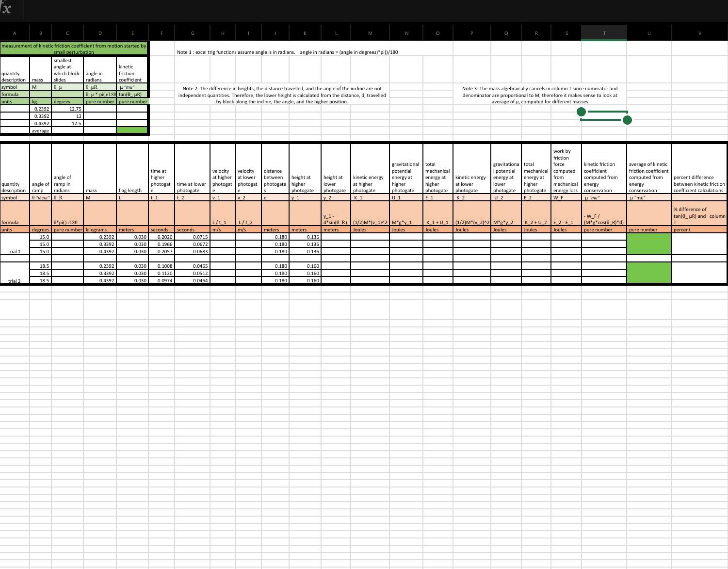The image size is (728, 569).
Task: Click the Note 3 text about mass
Action: [x=540, y=95]
